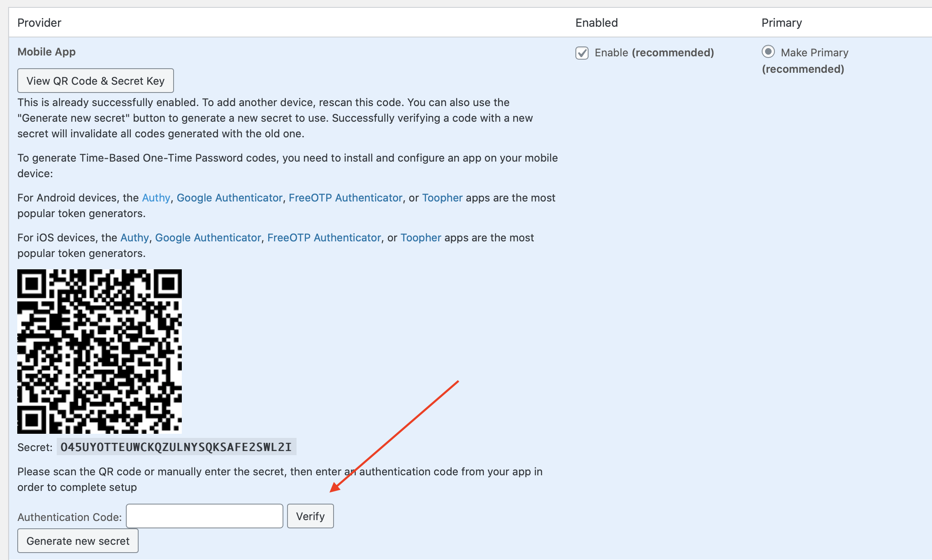
Task: Click the QR code image
Action: pos(100,352)
